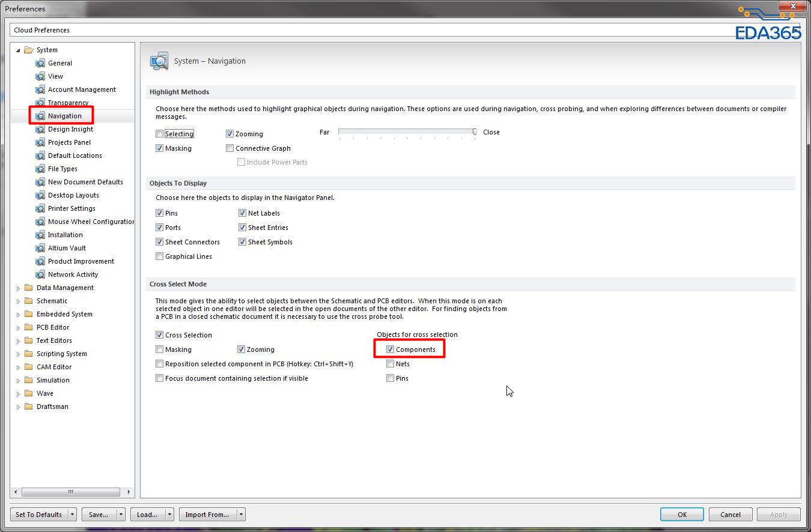This screenshot has height=532, width=811.
Task: Select the Embedded System tree label
Action: (64, 314)
